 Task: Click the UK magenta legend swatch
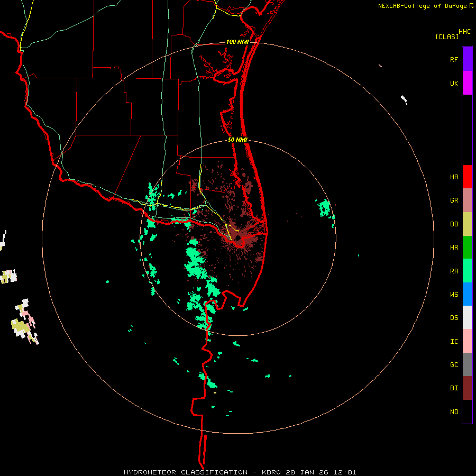click(x=467, y=83)
